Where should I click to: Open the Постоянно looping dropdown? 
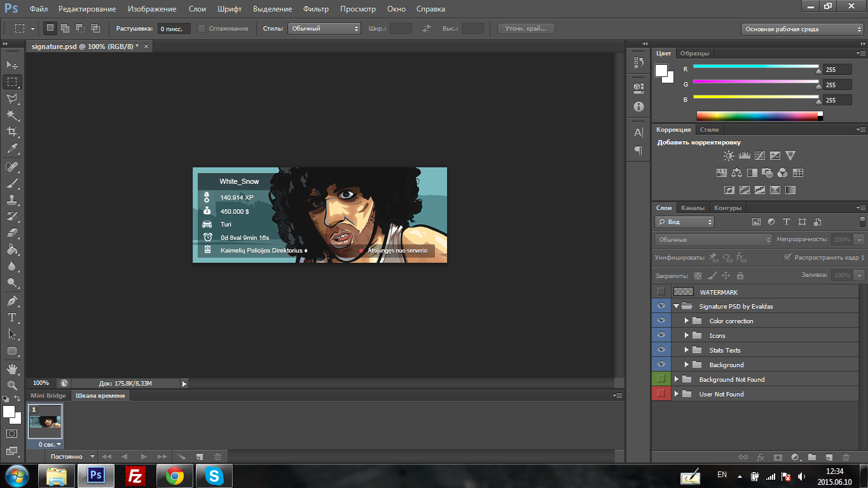[72, 457]
